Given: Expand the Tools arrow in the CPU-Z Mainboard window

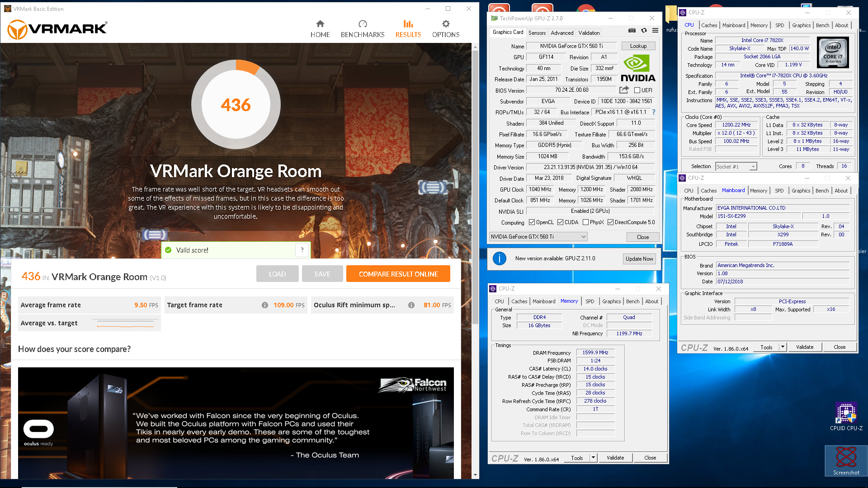Looking at the screenshot, I should click(x=783, y=347).
